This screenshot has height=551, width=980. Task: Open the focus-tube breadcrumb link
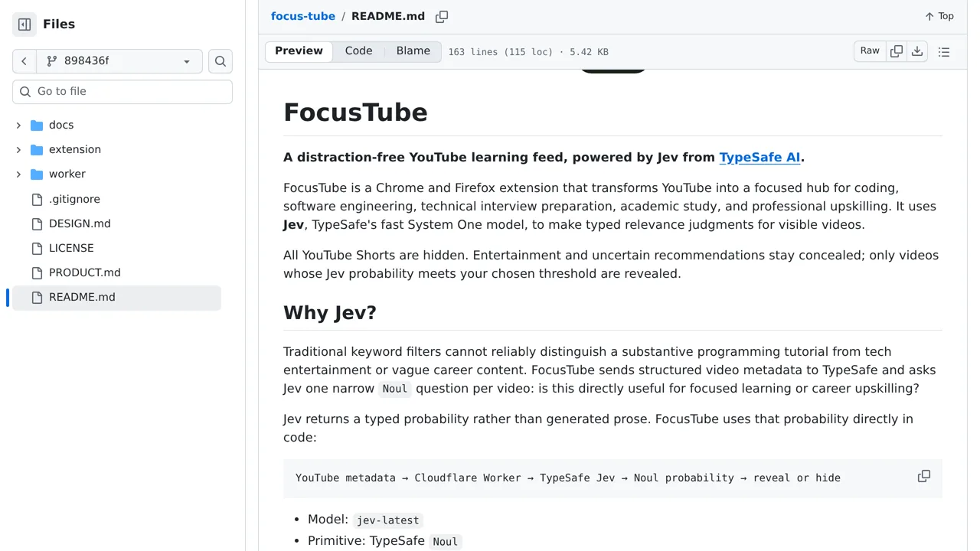[303, 16]
